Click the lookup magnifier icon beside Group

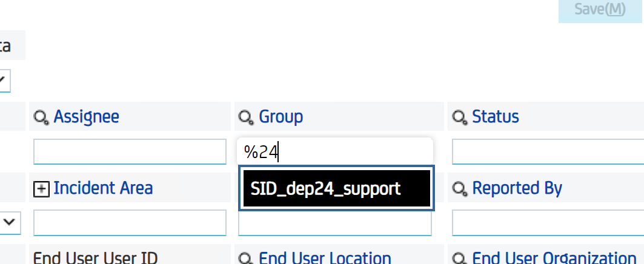(x=246, y=117)
